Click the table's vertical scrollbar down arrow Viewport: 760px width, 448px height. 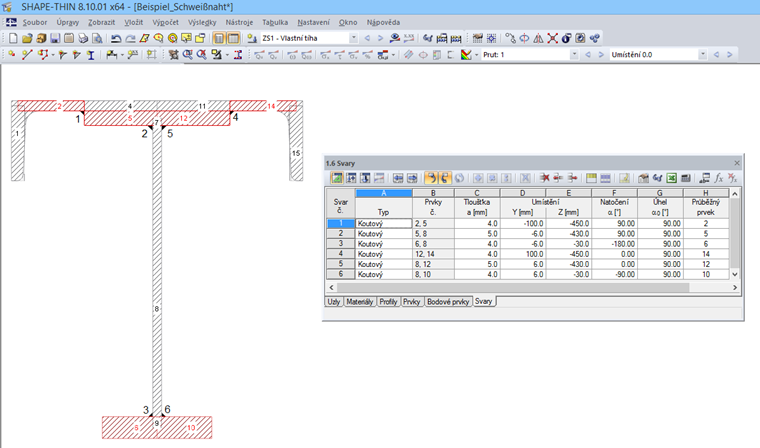(735, 274)
